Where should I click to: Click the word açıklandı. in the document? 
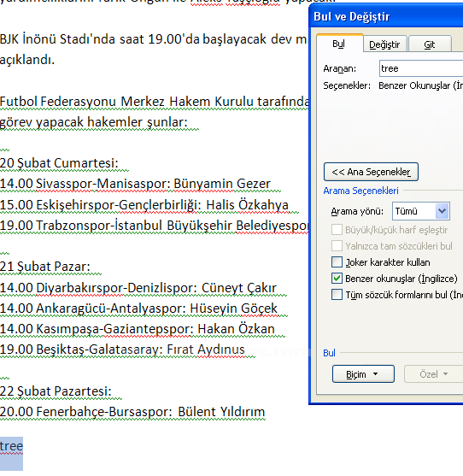[x=27, y=60]
